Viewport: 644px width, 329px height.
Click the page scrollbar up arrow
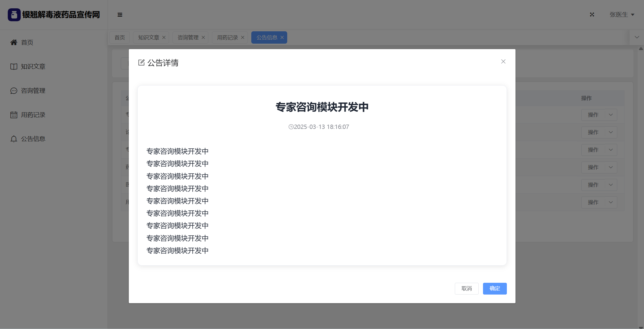[x=641, y=49]
